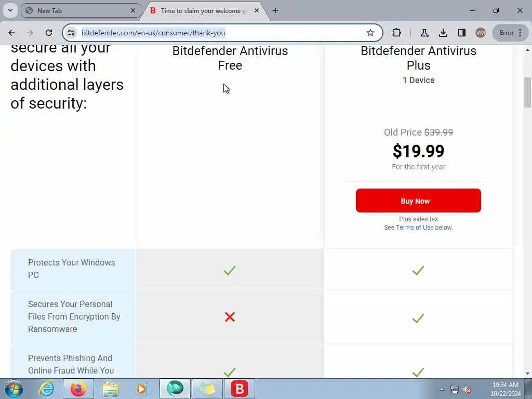The width and height of the screenshot is (532, 399).
Task: Show hidden system tray icons
Action: tap(442, 390)
